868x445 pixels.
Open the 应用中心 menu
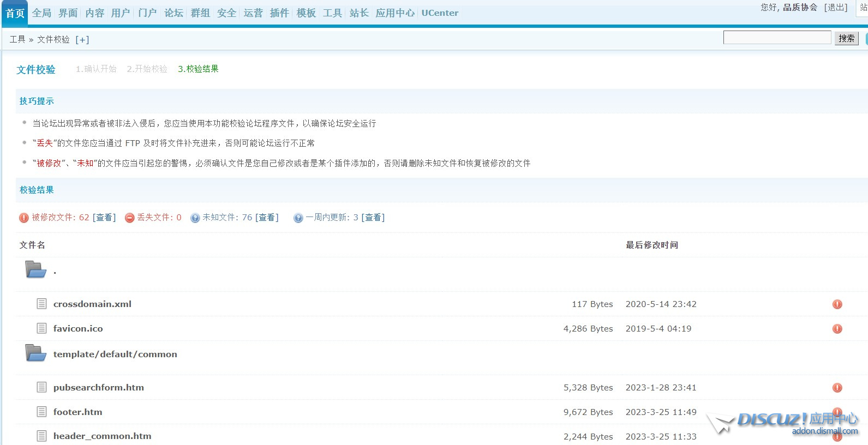tap(395, 13)
